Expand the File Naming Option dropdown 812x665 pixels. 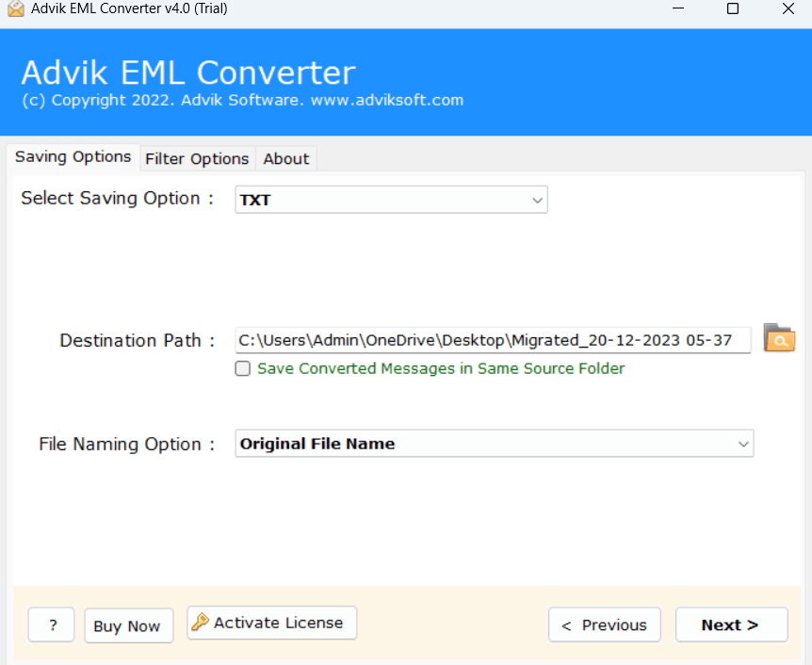[495, 444]
